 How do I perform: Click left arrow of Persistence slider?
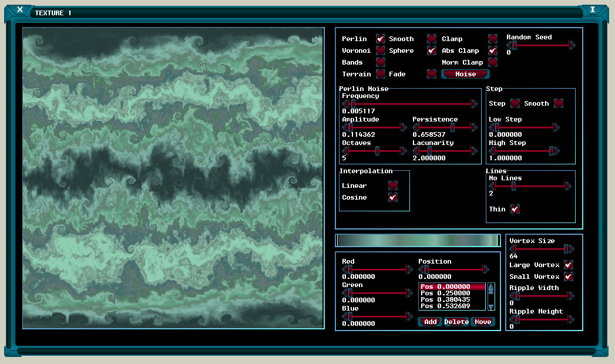click(x=415, y=127)
